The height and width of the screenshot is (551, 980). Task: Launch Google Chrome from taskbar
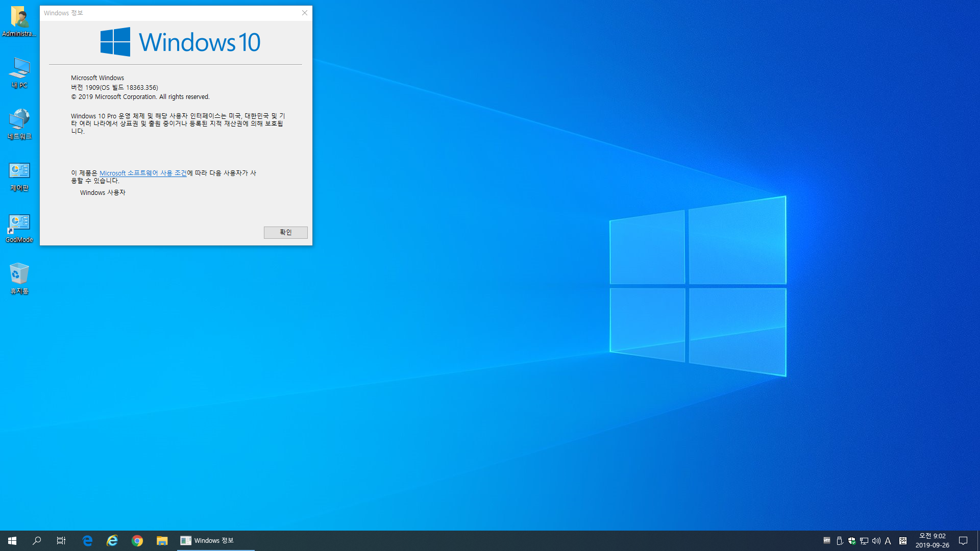(x=137, y=541)
